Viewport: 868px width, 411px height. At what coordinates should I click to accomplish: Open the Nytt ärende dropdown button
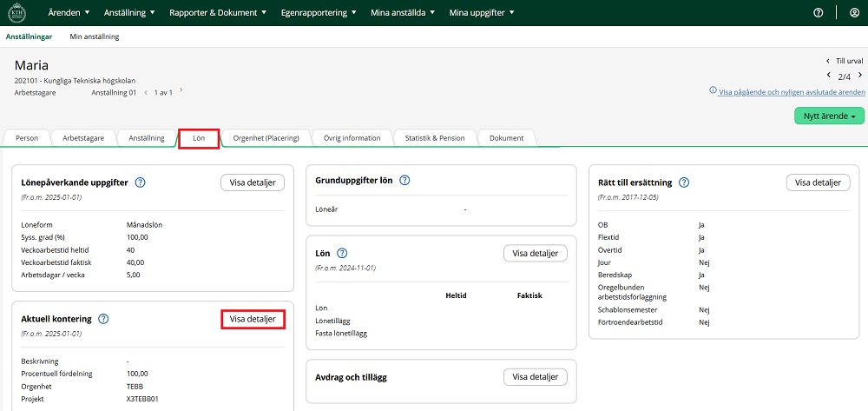829,116
